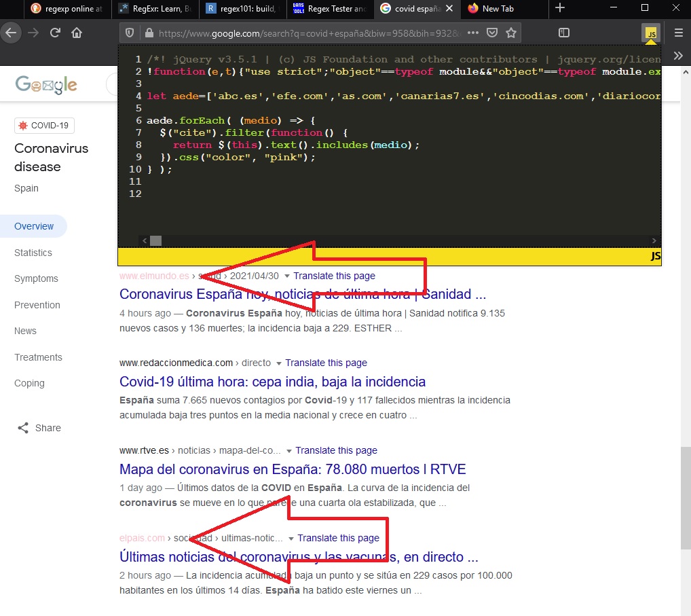691x616 pixels.
Task: Reload the current page
Action: 56,33
